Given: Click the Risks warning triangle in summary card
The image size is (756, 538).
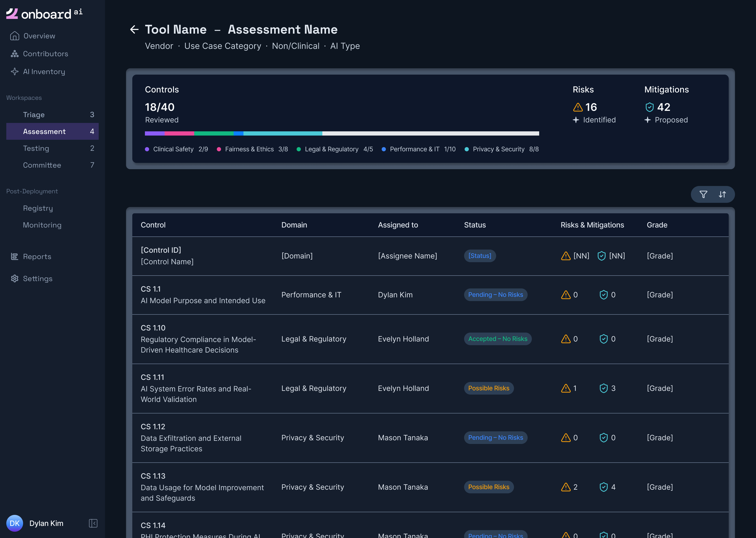Looking at the screenshot, I should [x=577, y=107].
